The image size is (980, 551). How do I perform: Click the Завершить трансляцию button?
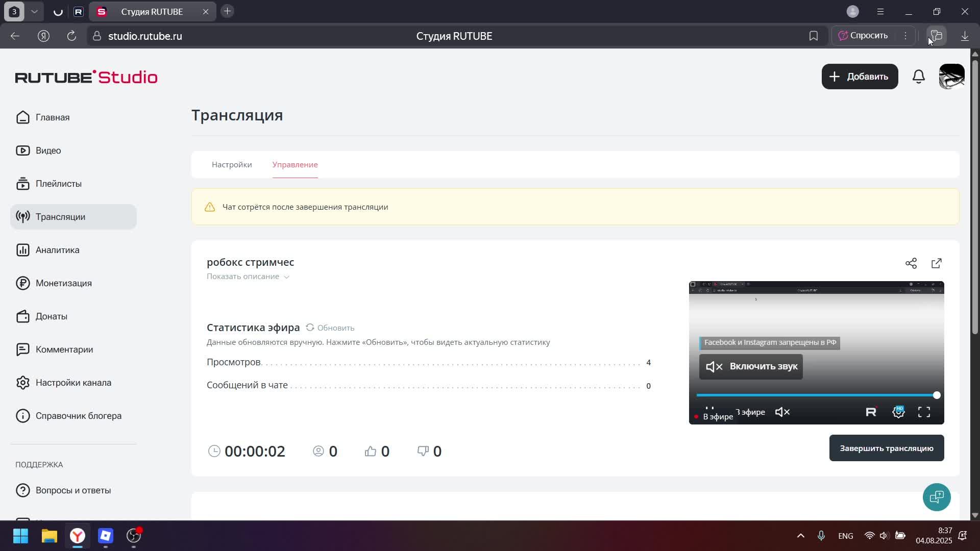point(886,448)
